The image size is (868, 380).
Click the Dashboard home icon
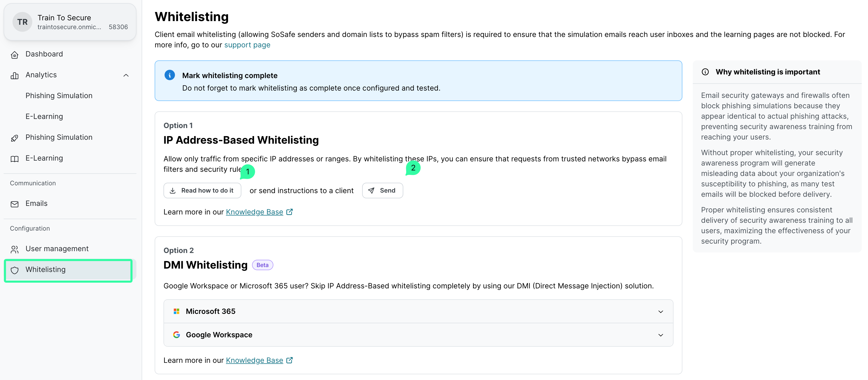click(15, 55)
